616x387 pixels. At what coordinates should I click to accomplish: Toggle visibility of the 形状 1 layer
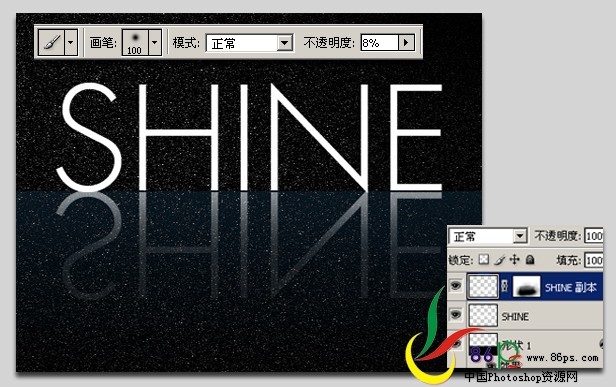456,344
